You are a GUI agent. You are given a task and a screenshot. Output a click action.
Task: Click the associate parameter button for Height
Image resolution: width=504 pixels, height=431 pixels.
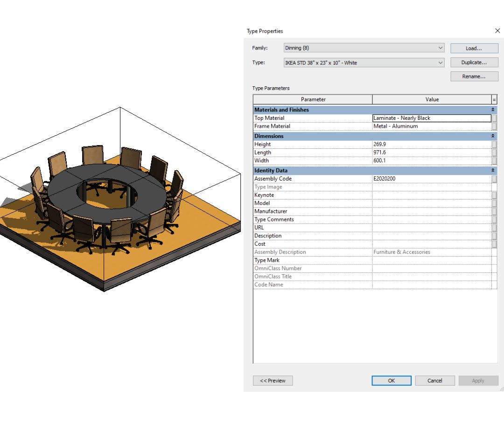tap(494, 145)
